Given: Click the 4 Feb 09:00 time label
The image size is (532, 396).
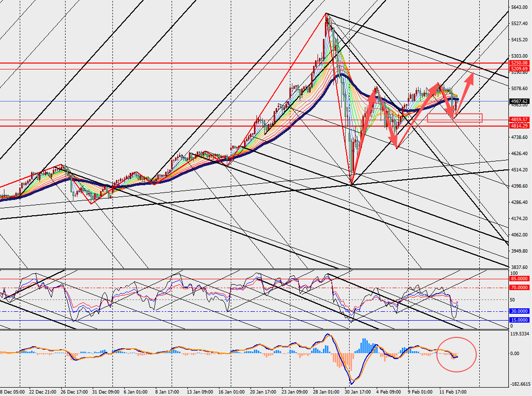Looking at the screenshot, I should [390, 392].
